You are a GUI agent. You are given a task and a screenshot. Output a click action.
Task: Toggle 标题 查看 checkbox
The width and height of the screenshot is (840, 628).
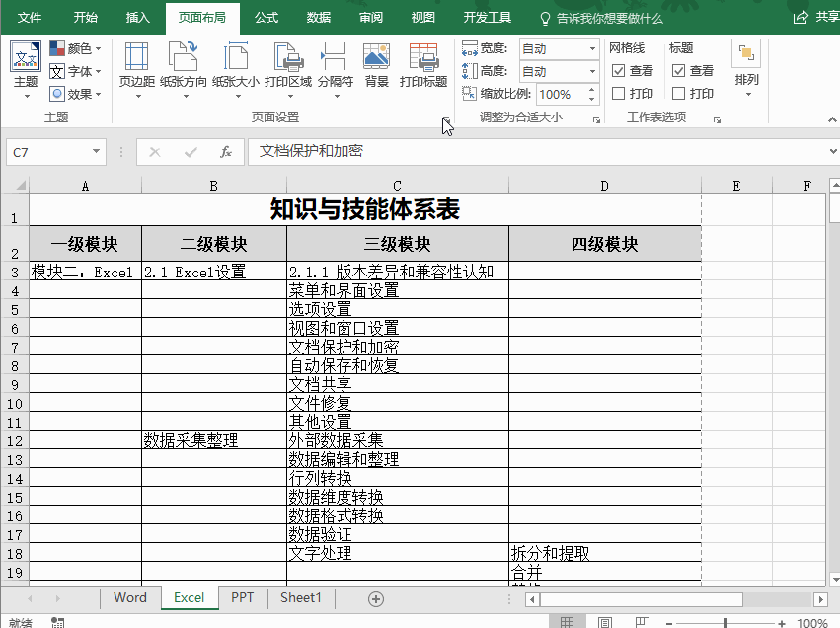678,71
